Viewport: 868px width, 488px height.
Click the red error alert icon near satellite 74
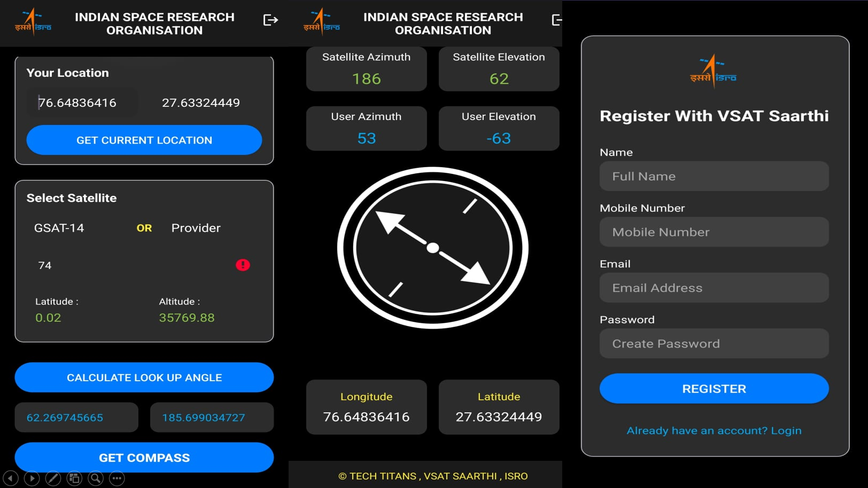[x=242, y=265]
